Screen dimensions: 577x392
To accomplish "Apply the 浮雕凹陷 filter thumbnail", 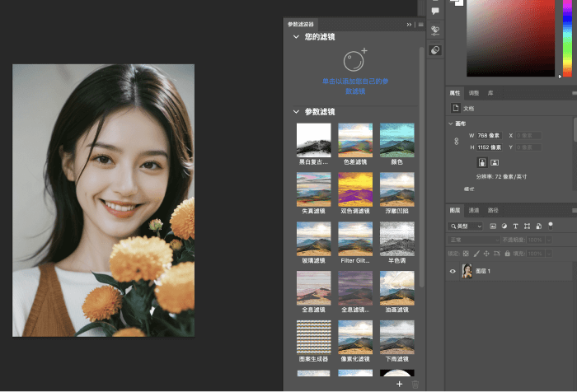I will (x=397, y=189).
